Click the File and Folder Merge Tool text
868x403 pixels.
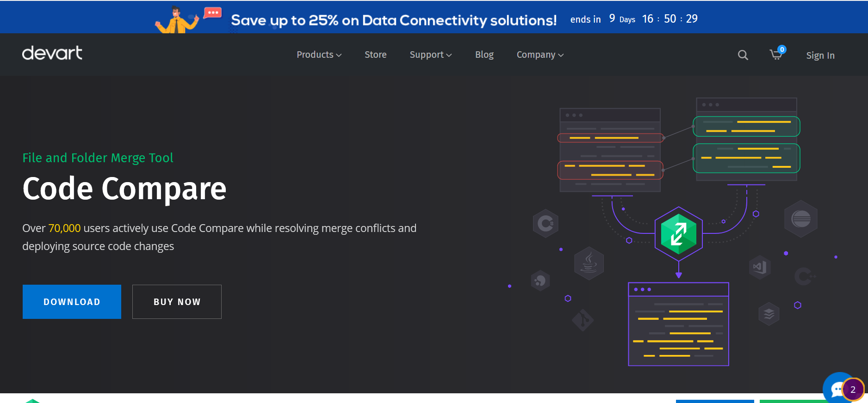(98, 158)
